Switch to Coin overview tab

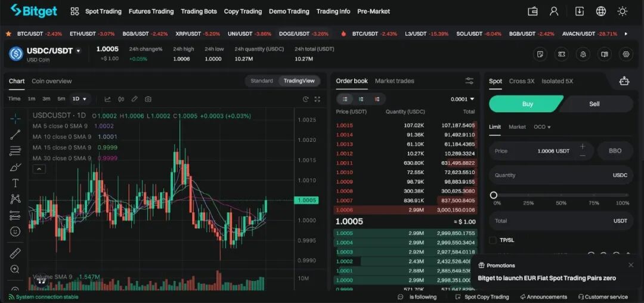click(52, 81)
